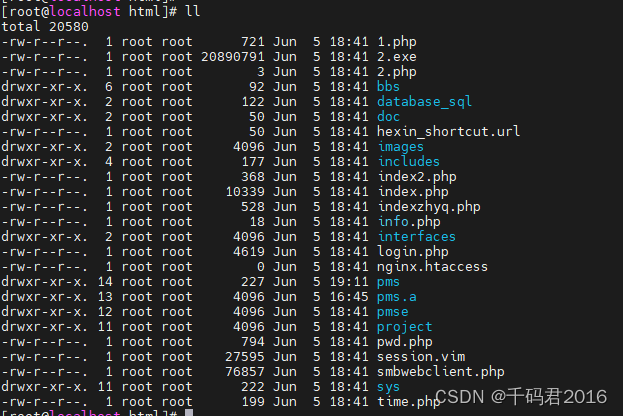Click the bbs directory name
Screen dimensions: 623x416
point(388,87)
